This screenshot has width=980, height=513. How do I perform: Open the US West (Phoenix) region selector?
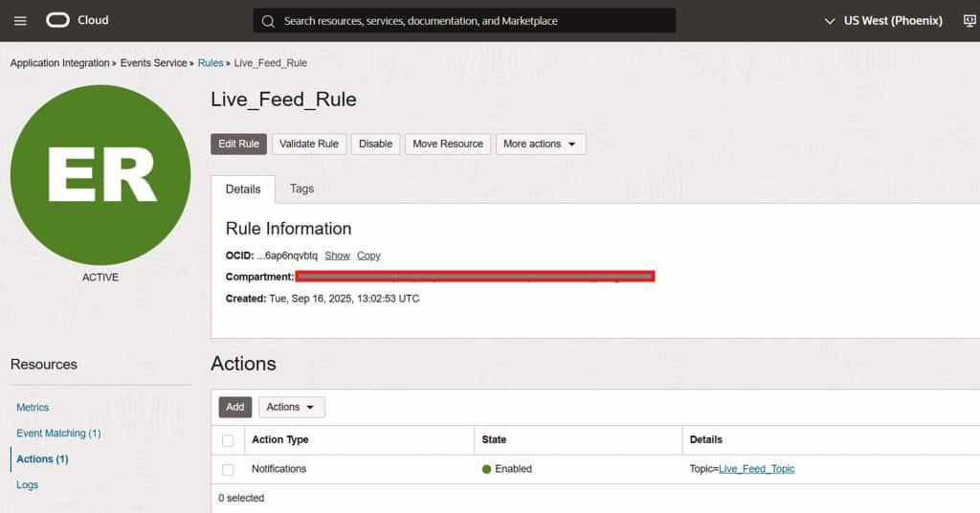(x=883, y=20)
